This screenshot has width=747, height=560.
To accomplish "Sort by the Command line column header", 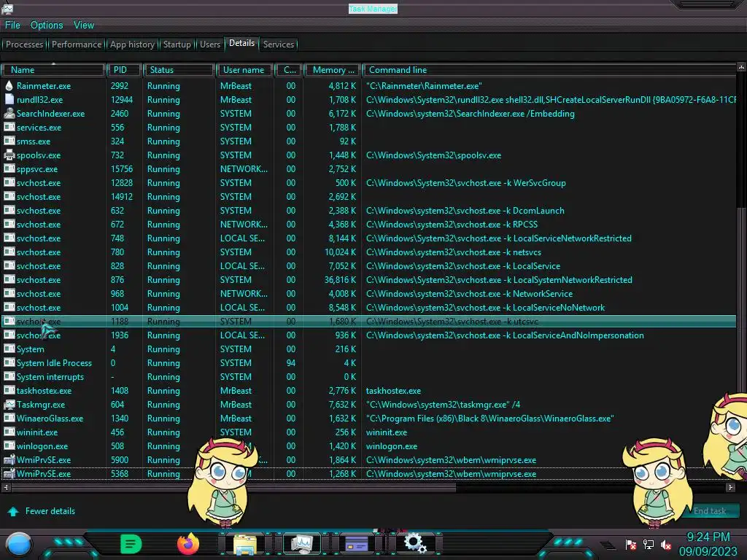I will pos(550,70).
